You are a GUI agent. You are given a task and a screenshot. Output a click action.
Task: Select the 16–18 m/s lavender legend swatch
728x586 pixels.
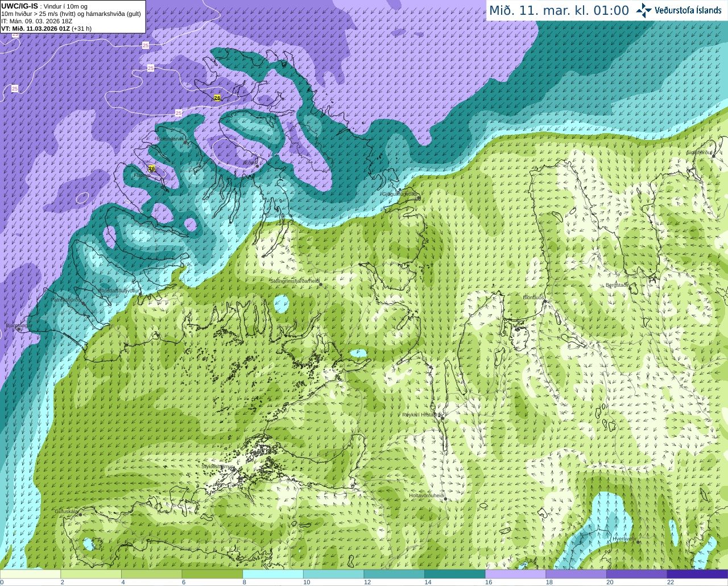(515, 574)
